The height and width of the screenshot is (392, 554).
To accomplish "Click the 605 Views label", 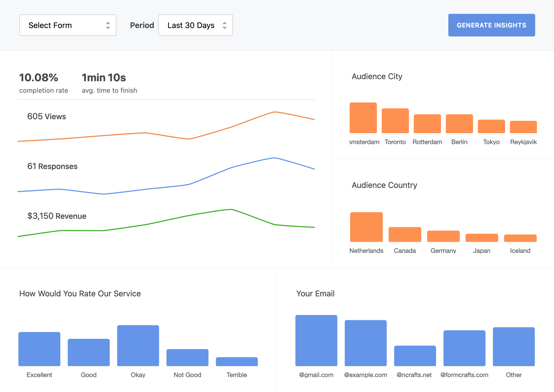I will [47, 116].
